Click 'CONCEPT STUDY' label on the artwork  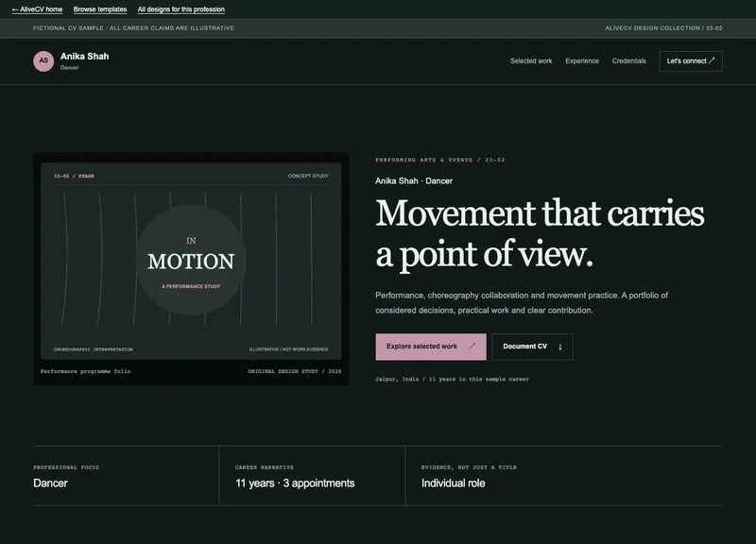point(308,176)
